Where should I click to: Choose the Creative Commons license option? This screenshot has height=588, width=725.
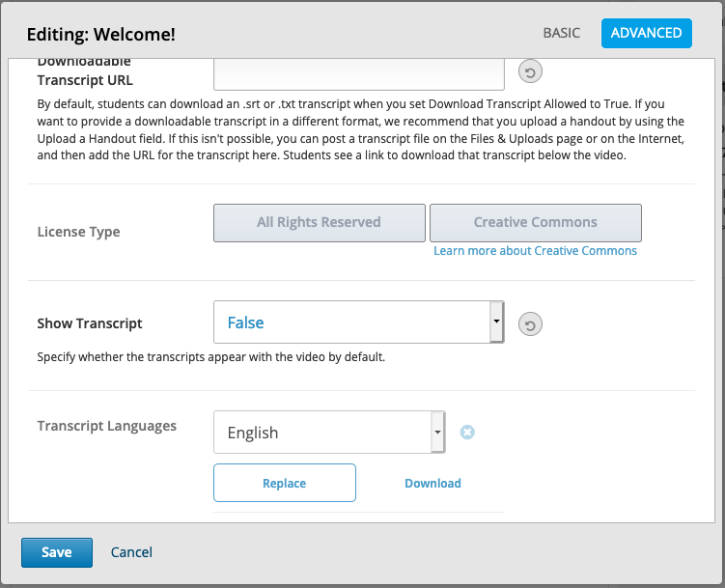[536, 223]
